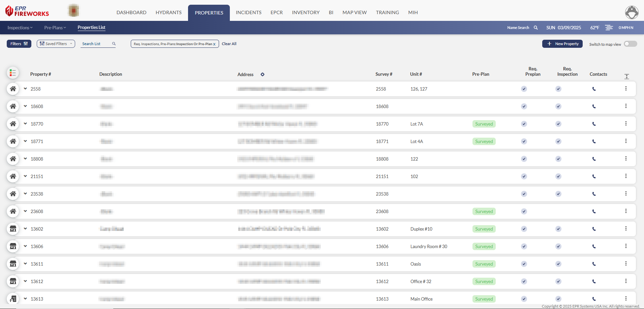The image size is (644, 309).
Task: Open the list view legend icon
Action: click(x=13, y=73)
